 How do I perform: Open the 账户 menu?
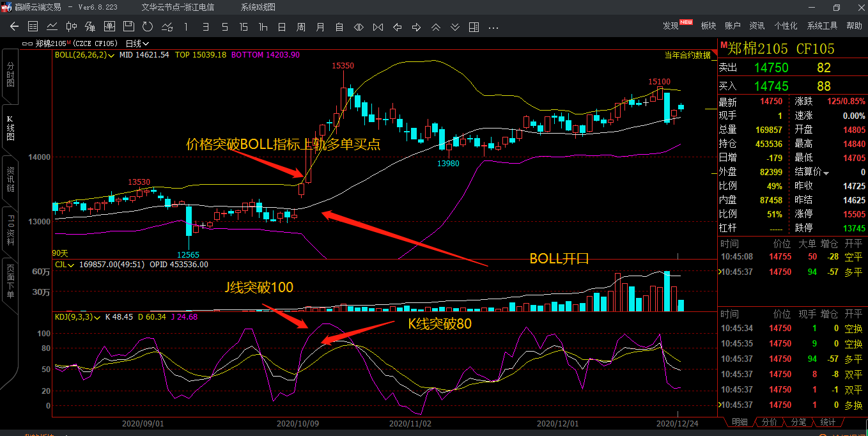point(732,26)
